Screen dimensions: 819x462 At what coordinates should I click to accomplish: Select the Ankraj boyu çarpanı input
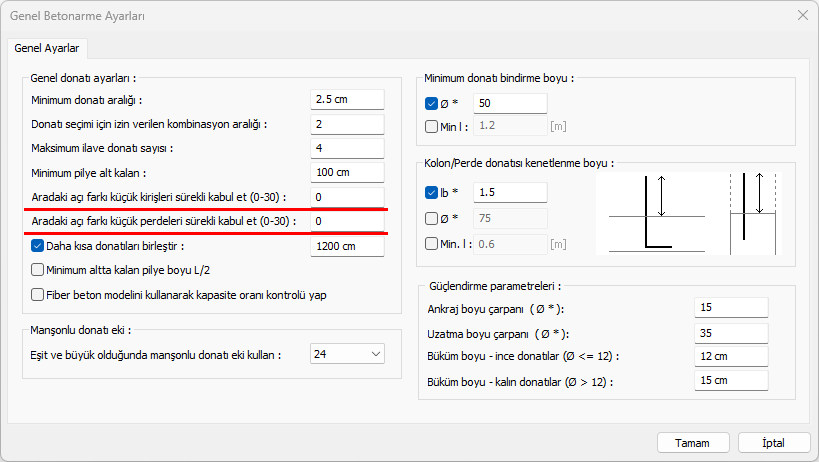click(x=730, y=308)
